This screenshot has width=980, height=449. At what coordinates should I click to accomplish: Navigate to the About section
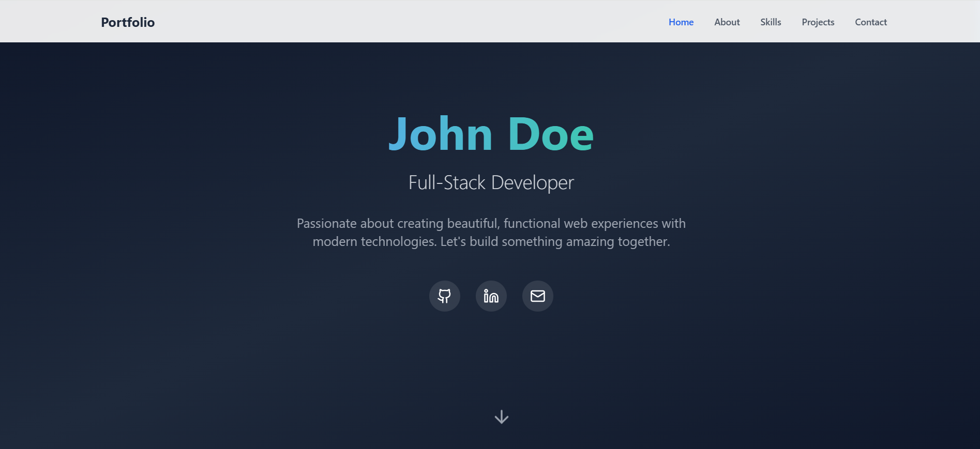(727, 22)
